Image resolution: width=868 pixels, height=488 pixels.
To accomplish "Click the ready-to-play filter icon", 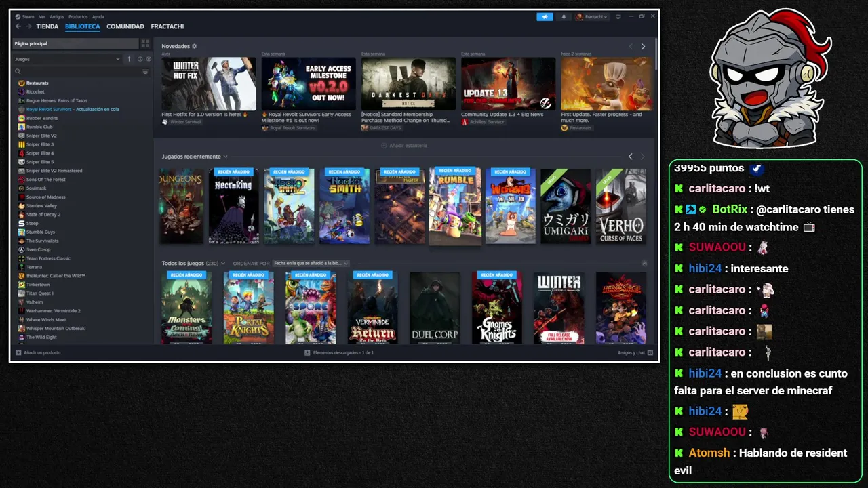I will pos(149,59).
